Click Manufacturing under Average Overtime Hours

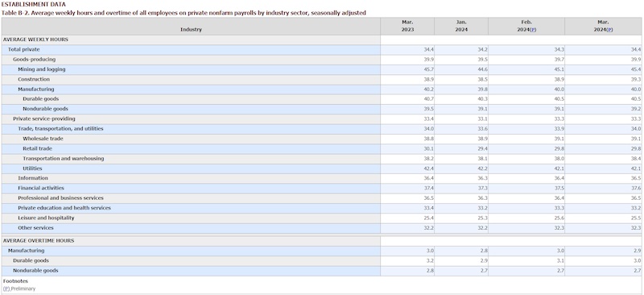(26, 251)
